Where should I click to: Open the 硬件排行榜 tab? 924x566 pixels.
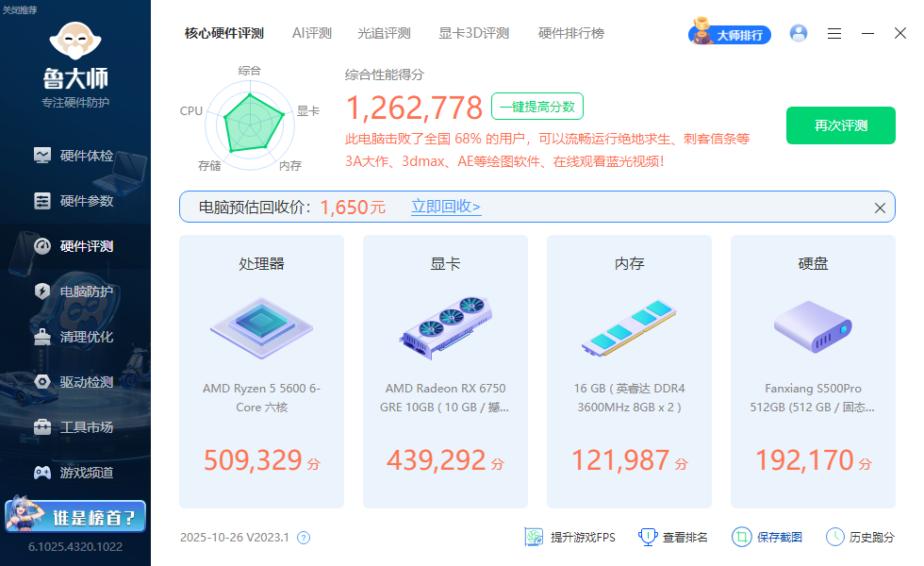coord(570,33)
